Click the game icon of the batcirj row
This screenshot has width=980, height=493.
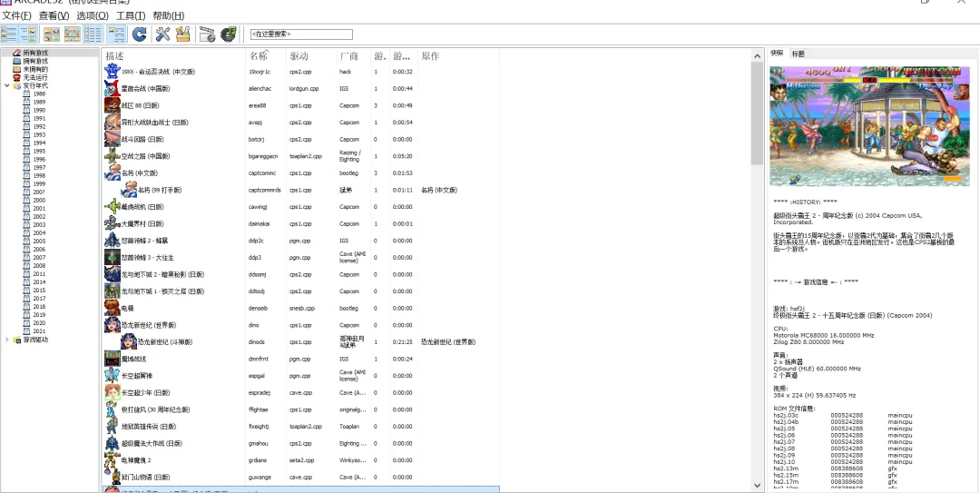coord(113,139)
